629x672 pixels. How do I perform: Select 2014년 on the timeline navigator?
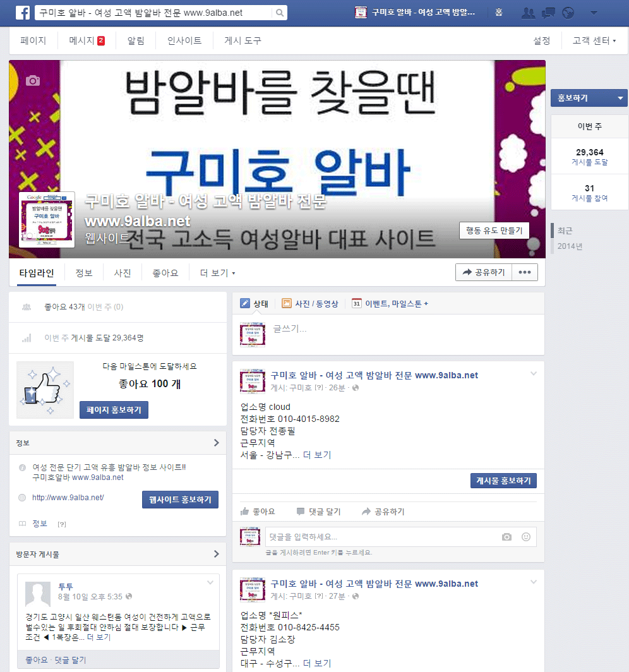pyautogui.click(x=570, y=246)
